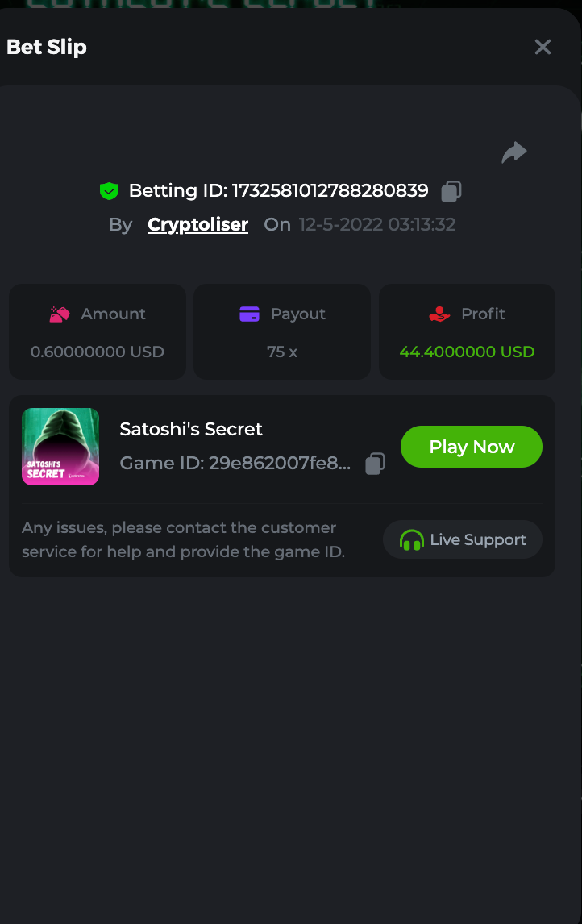Click the red Profit hand icon

(439, 314)
